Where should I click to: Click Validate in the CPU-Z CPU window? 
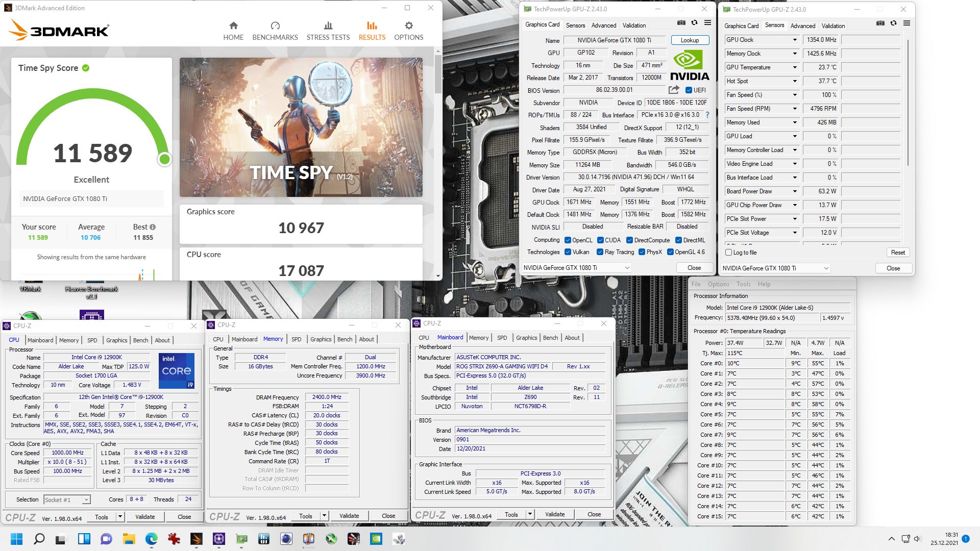pos(145,517)
